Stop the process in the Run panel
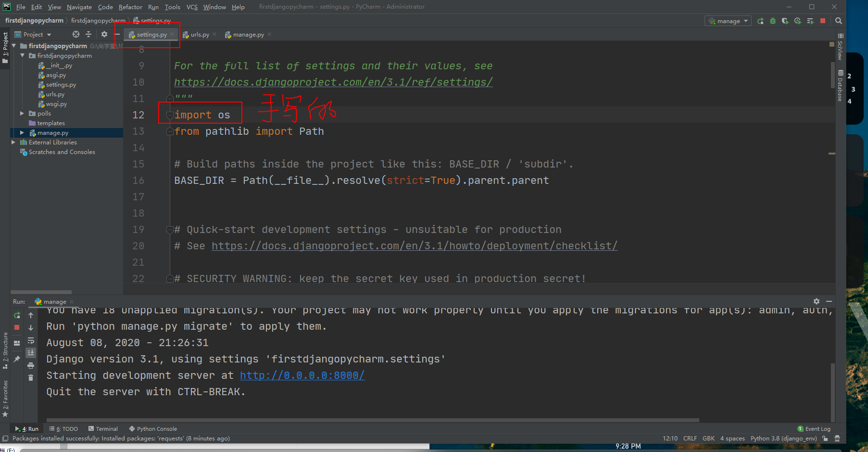The height and width of the screenshot is (452, 868). tap(17, 327)
